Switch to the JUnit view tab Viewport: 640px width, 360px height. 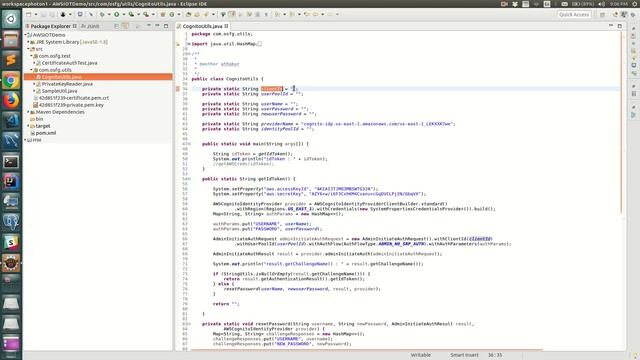click(x=91, y=26)
